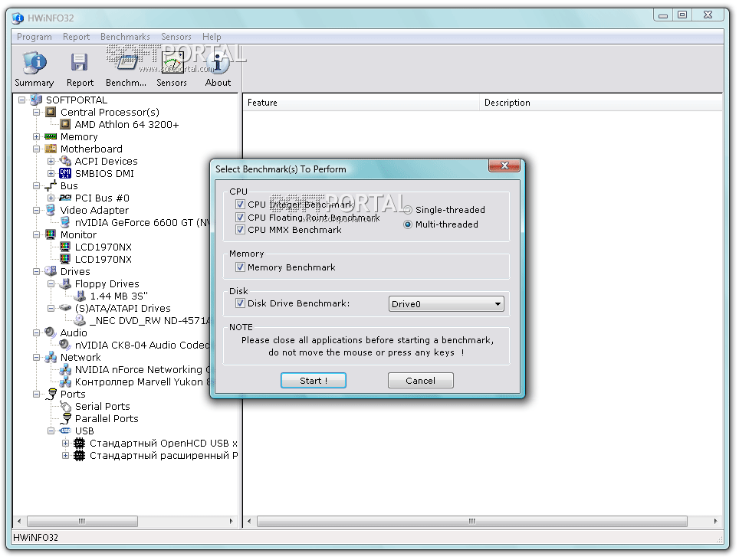Viewport: 739px width, 560px height.
Task: Click the Motherboard icon in tree
Action: [x=51, y=149]
